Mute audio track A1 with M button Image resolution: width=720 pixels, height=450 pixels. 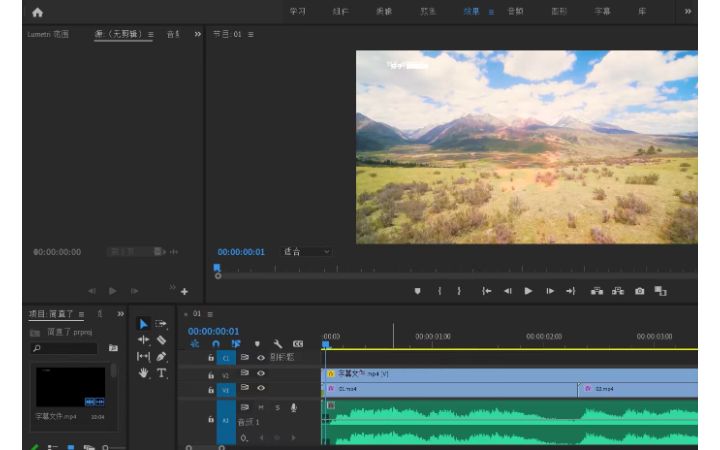[261, 407]
